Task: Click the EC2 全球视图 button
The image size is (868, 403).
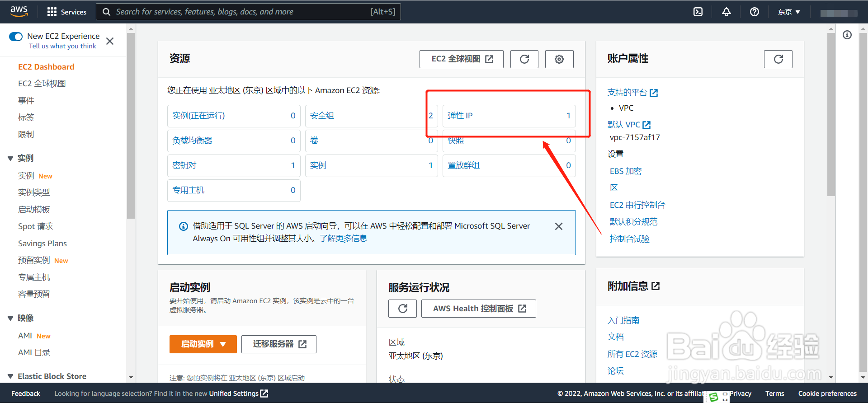Action: point(461,59)
